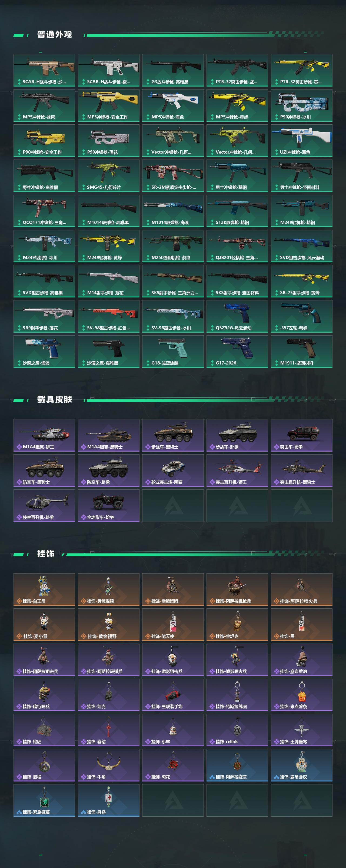346x868 pixels.
Task: Click the M249轻机枪-黄蜂 item
Action: tap(108, 246)
